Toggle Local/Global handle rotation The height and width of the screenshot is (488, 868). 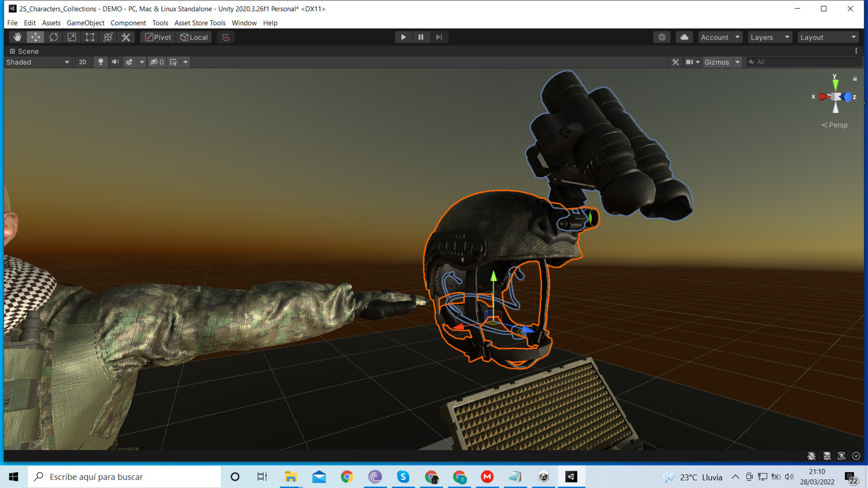pyautogui.click(x=194, y=37)
